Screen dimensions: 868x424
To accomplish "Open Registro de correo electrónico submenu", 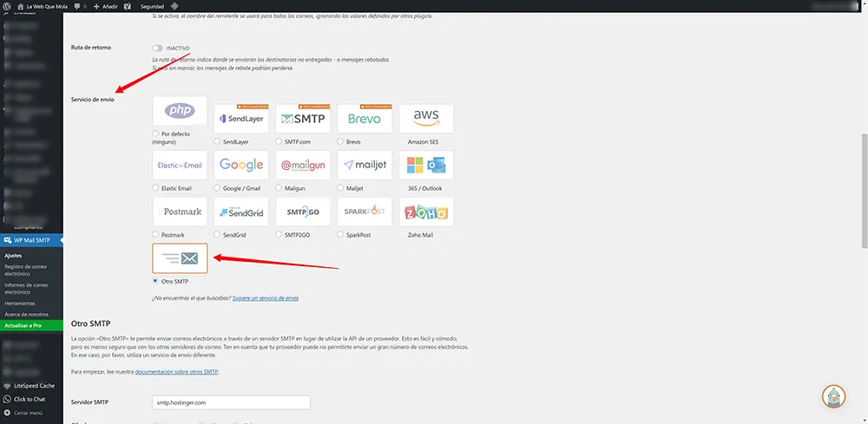I will click(x=26, y=271).
